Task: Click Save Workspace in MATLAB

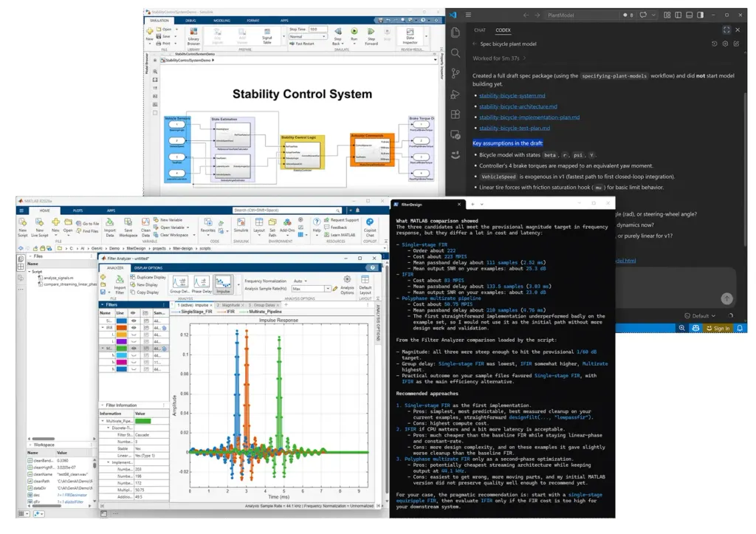Action: tap(128, 227)
